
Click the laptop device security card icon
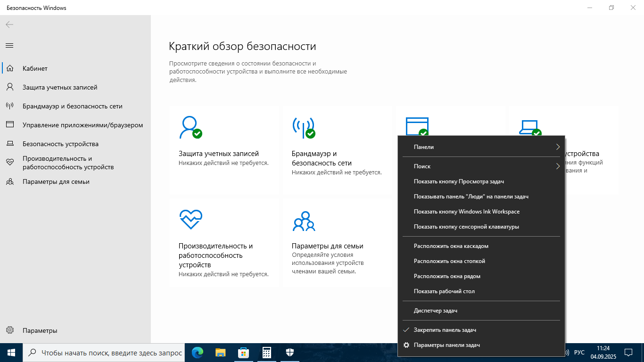click(530, 128)
